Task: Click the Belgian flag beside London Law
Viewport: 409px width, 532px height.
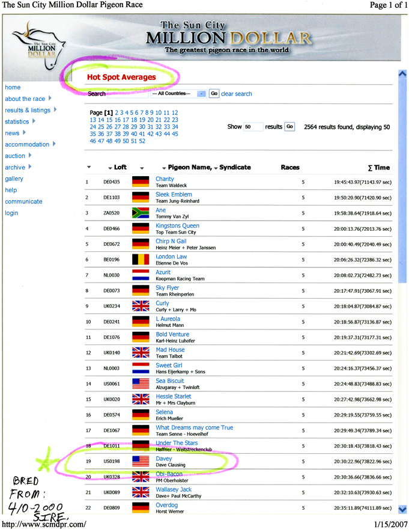Action: click(x=140, y=259)
